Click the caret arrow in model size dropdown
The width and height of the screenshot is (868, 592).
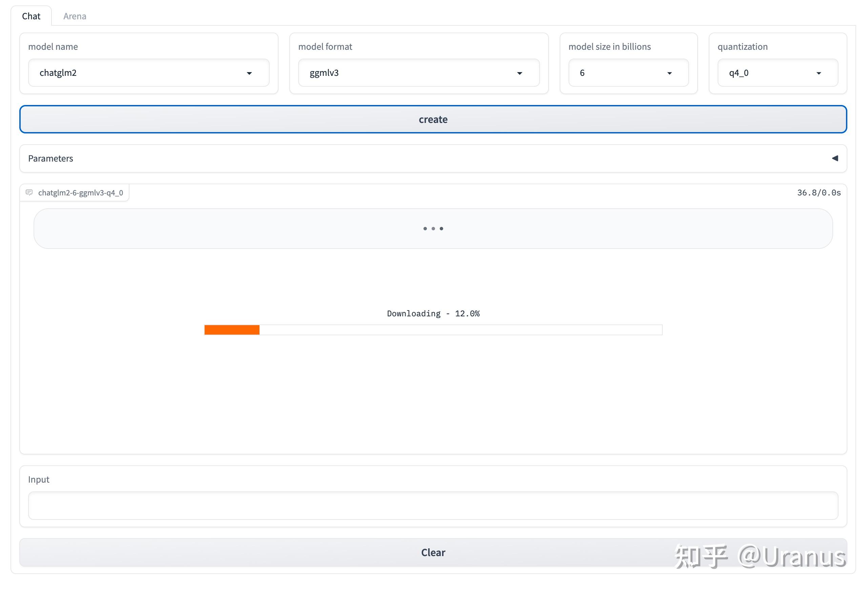pos(669,73)
